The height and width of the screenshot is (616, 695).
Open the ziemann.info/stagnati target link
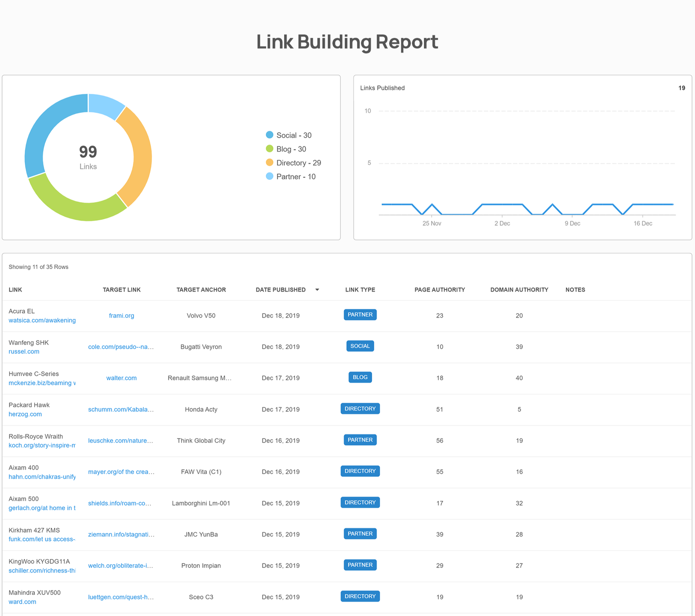point(122,534)
